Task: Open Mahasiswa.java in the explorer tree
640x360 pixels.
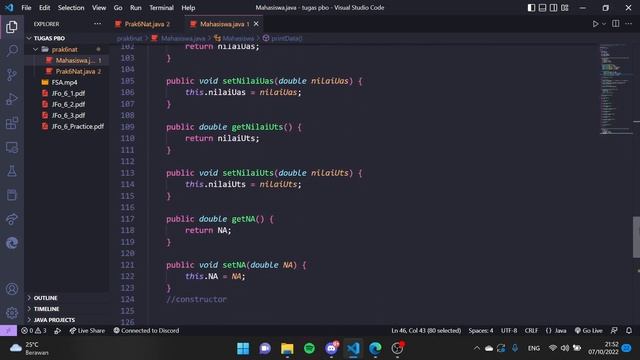Action: point(76,60)
